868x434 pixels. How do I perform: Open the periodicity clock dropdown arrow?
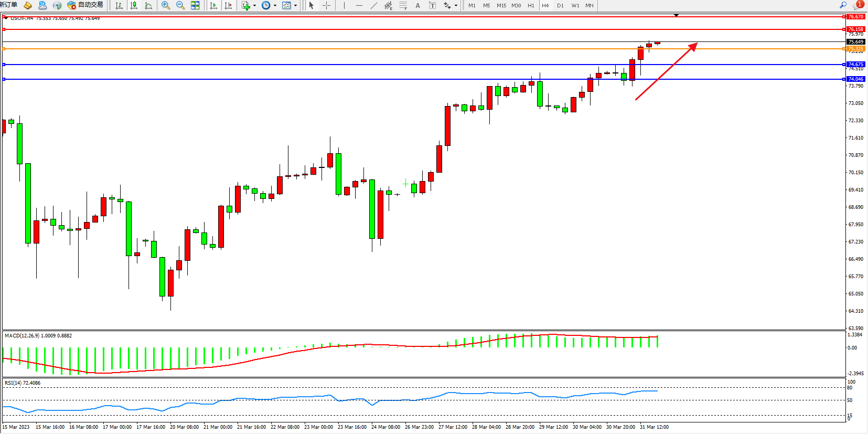[x=275, y=6]
